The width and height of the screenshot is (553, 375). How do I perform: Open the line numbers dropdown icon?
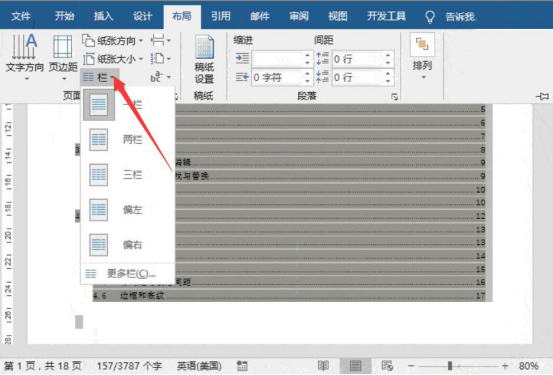coord(160,59)
